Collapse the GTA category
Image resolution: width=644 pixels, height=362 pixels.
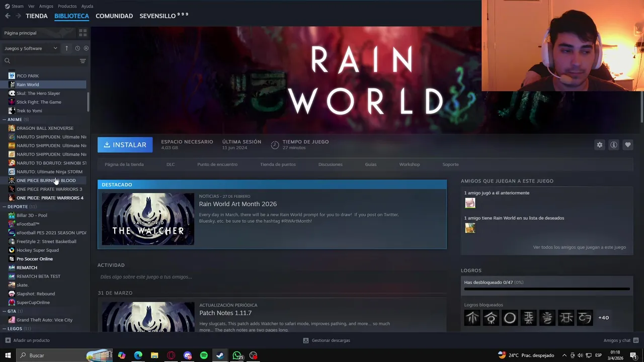(4, 311)
